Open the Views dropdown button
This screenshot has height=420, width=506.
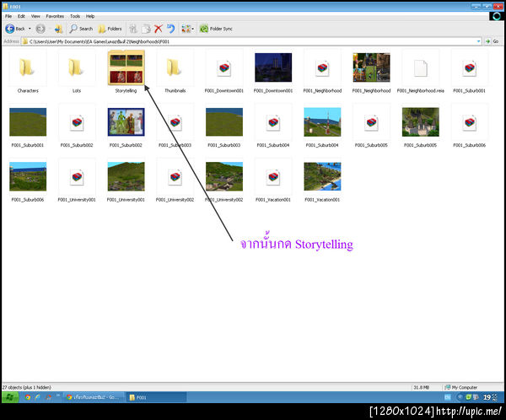(187, 29)
